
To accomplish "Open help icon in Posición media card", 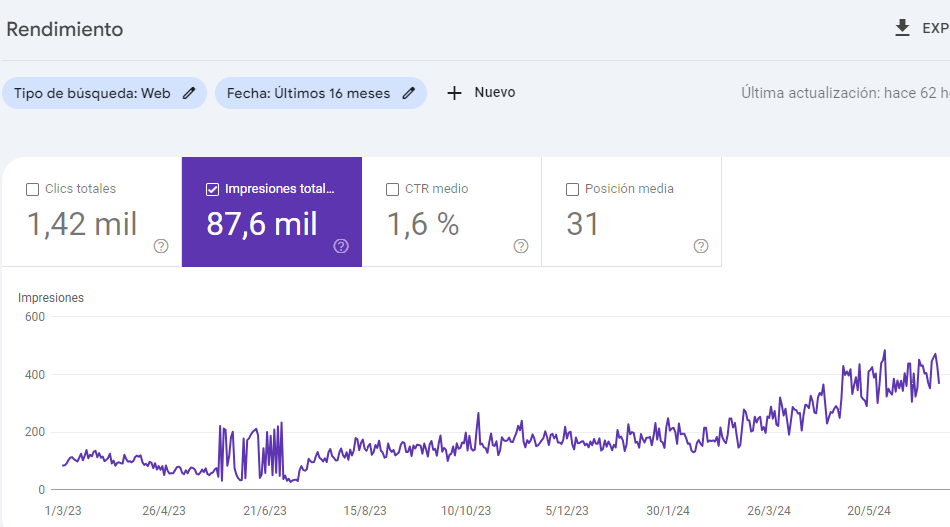I will click(701, 246).
